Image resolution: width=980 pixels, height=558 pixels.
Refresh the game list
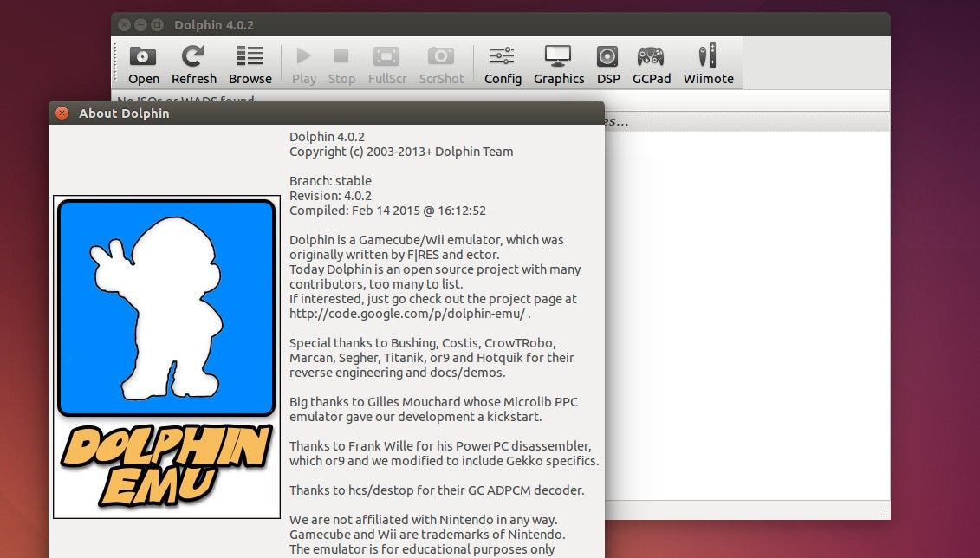point(194,64)
